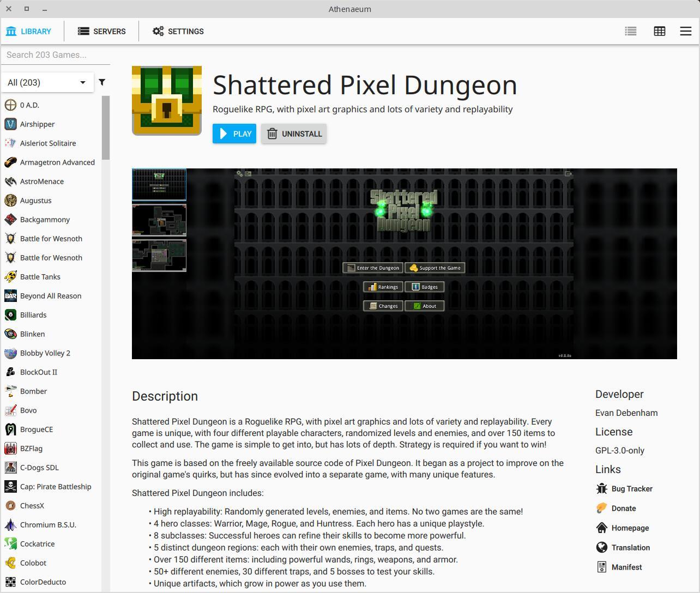Switch to grid table view icon
This screenshot has width=700, height=593.
point(660,31)
